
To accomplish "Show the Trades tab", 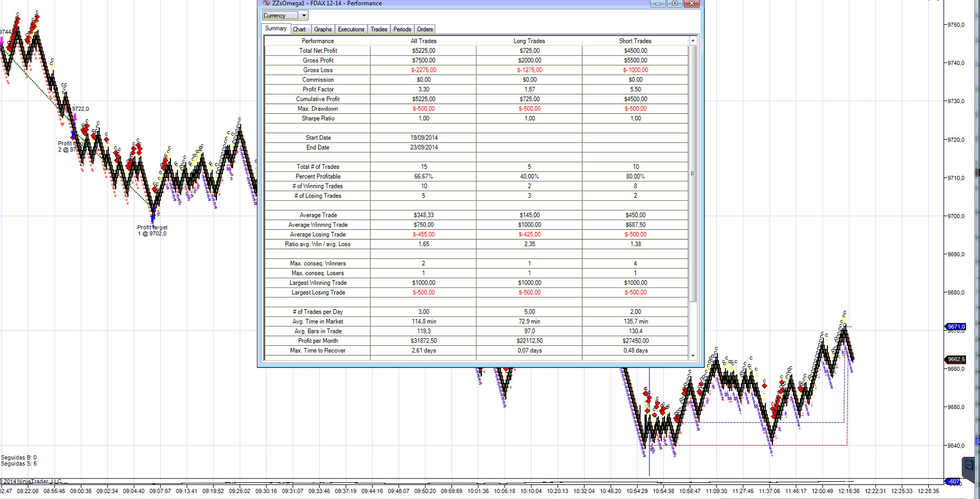I will [x=379, y=29].
